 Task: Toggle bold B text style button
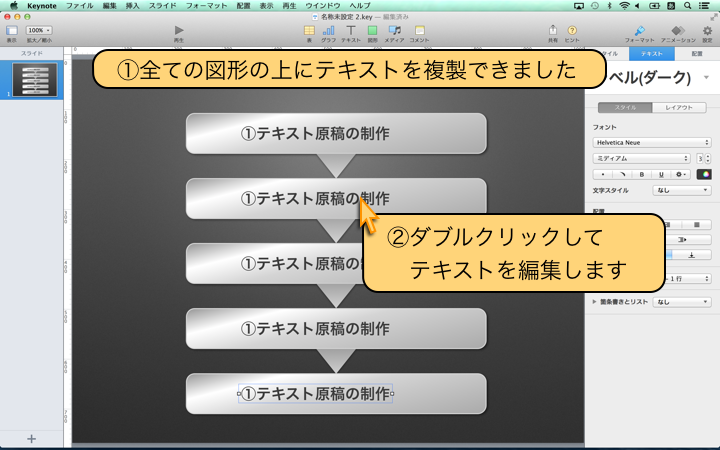(641, 174)
